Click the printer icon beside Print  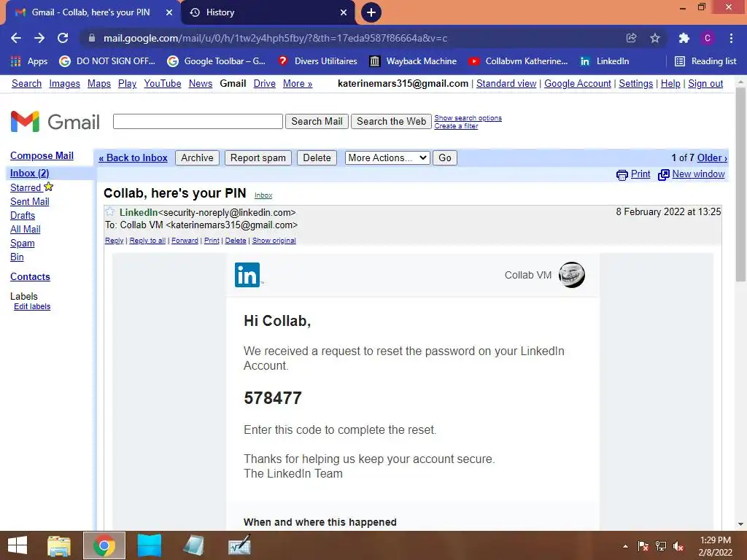pos(622,175)
